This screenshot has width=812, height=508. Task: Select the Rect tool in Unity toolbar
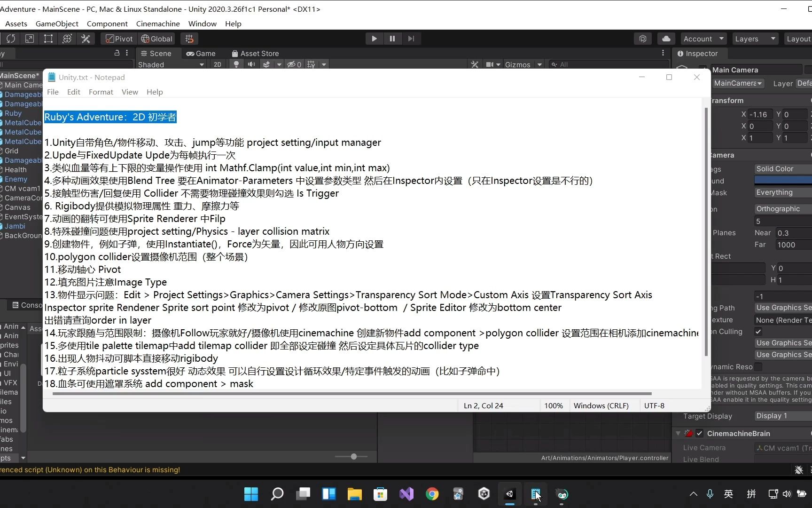48,39
